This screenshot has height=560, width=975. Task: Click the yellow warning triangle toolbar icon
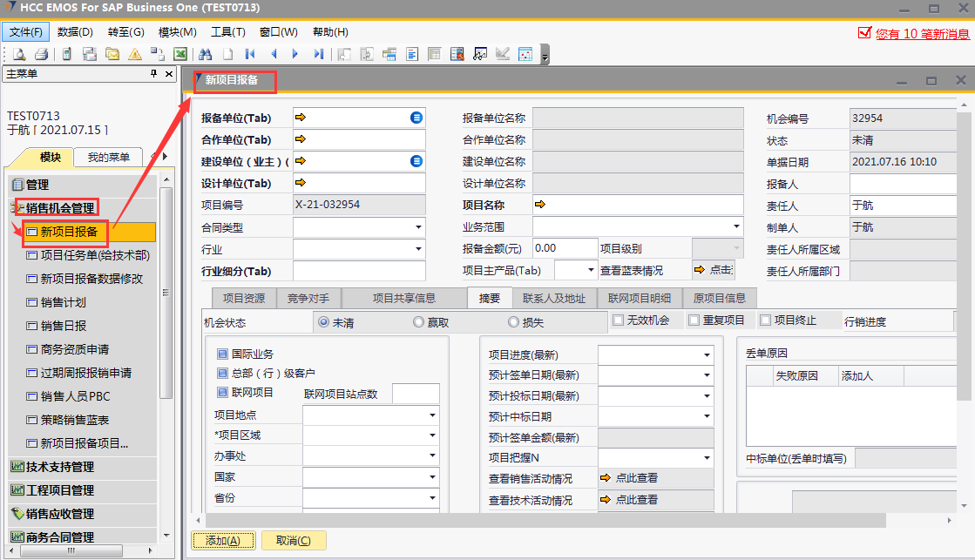135,54
